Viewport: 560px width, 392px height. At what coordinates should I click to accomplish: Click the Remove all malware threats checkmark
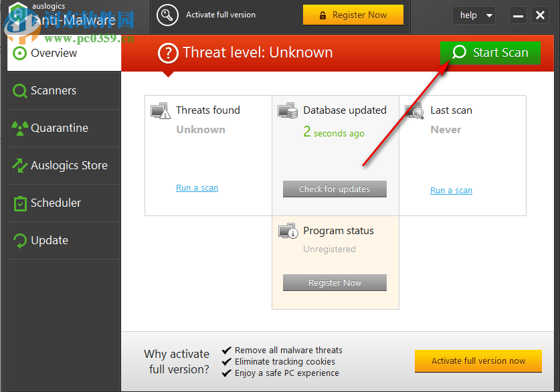coord(227,350)
